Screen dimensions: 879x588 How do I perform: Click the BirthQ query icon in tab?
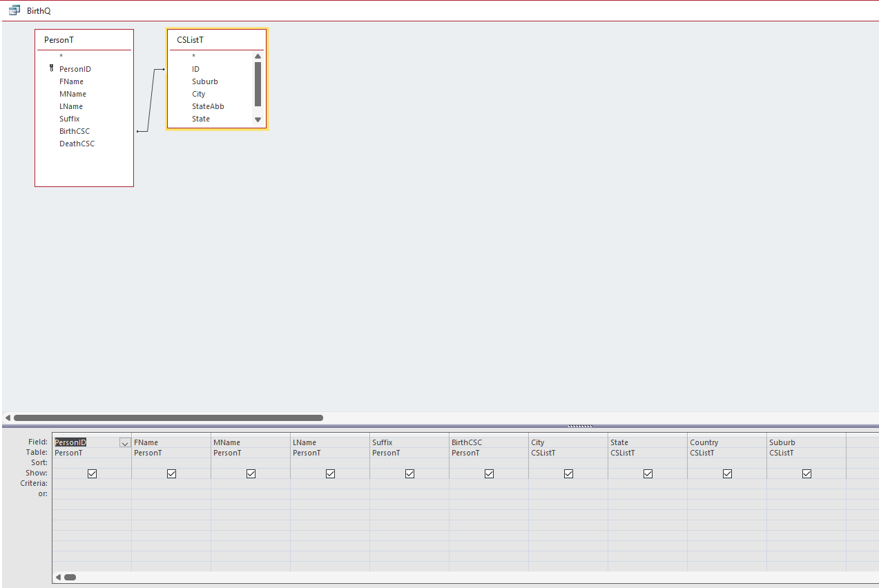[14, 10]
